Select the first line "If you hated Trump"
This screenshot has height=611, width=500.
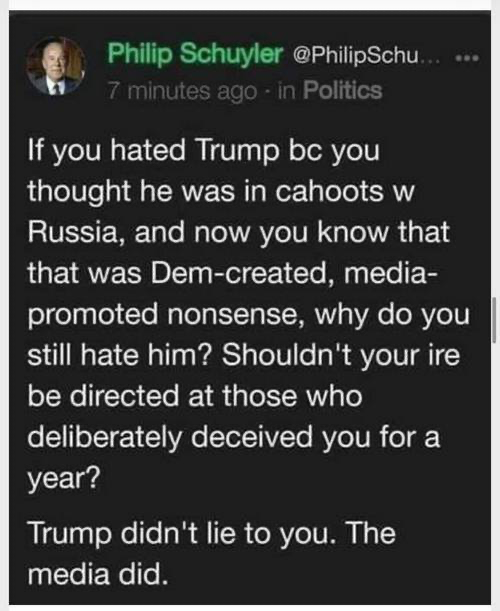click(x=154, y=152)
